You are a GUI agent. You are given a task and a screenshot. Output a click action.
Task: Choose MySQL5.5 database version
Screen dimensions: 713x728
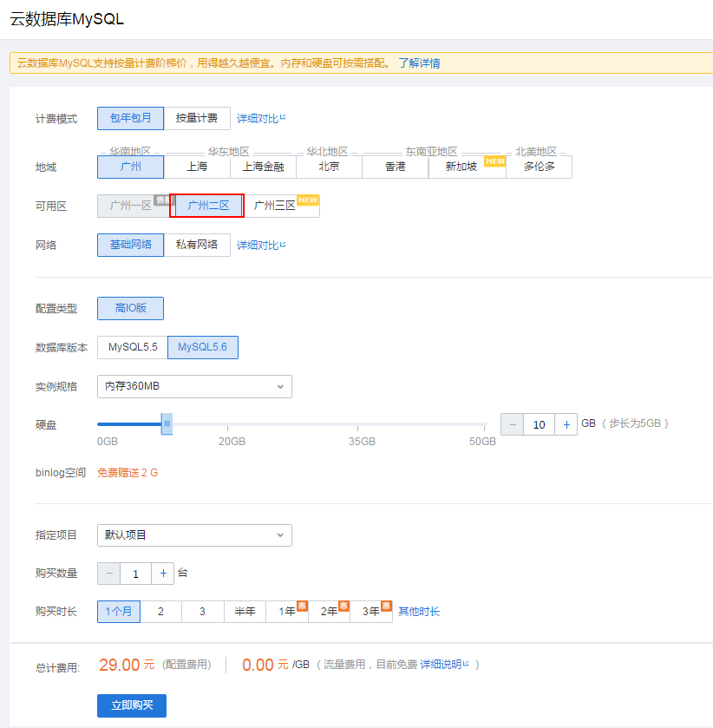click(x=133, y=347)
